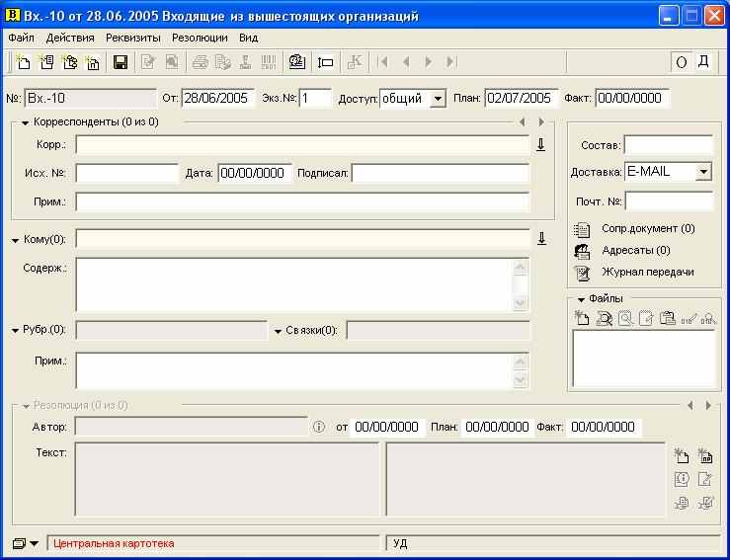This screenshot has height=560, width=730.
Task: Show next correspondent with right arrow
Action: [x=541, y=121]
